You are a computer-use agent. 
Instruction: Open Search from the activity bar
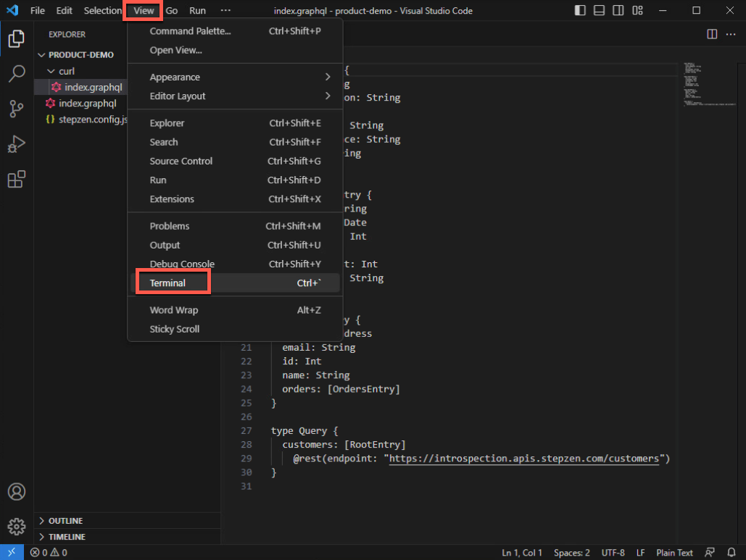click(16, 73)
